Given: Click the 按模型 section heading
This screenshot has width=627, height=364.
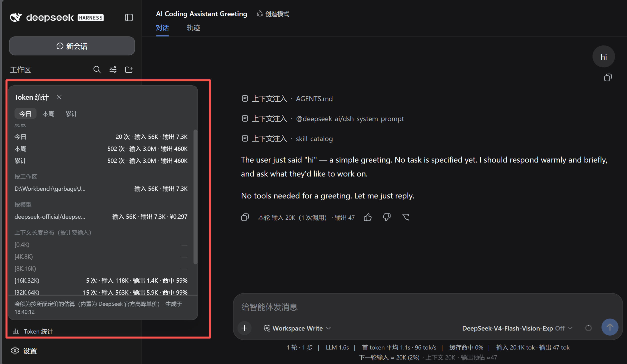Looking at the screenshot, I should coord(23,205).
